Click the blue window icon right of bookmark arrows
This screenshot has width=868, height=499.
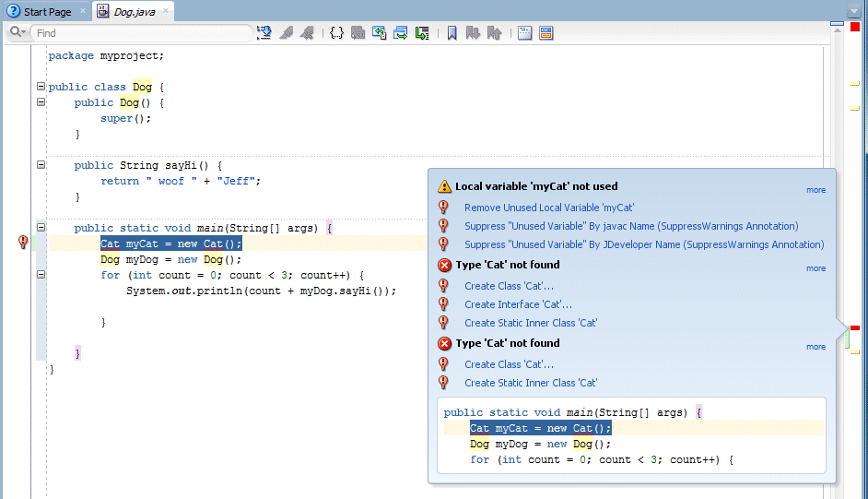click(x=524, y=33)
